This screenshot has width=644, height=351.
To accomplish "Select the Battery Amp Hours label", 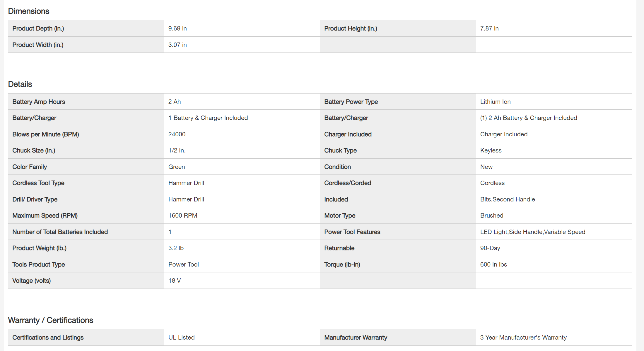I will [39, 102].
